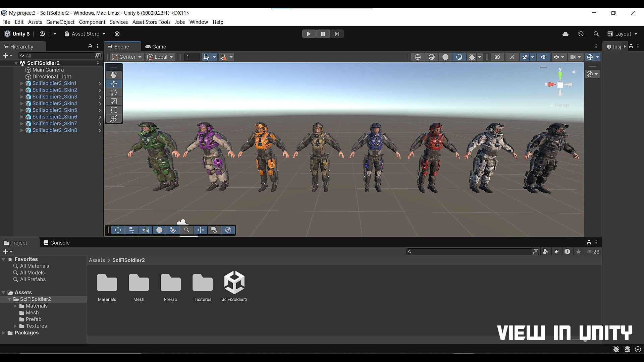Screen dimensions: 644x362
Task: Toggle Scene visibility eye icon
Action: (x=544, y=57)
